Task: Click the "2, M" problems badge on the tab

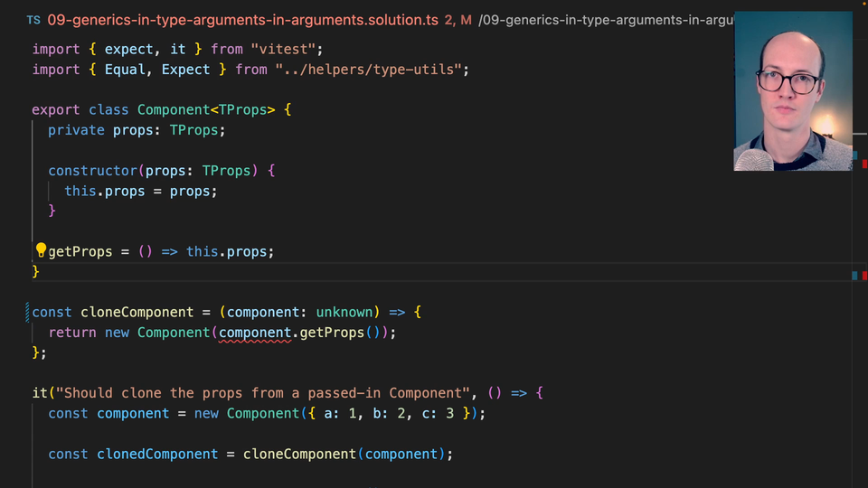Action: coord(458,19)
